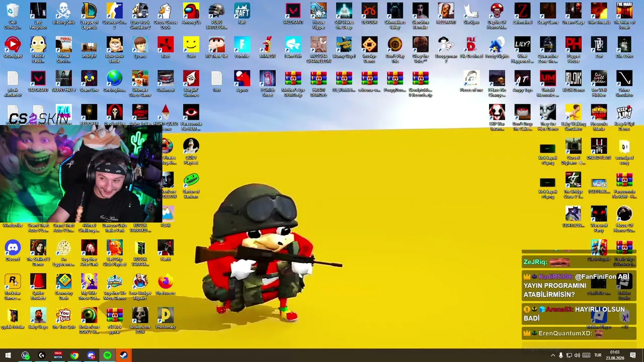
Task: Click the Rockstar Games launcher icon
Action: point(13,287)
